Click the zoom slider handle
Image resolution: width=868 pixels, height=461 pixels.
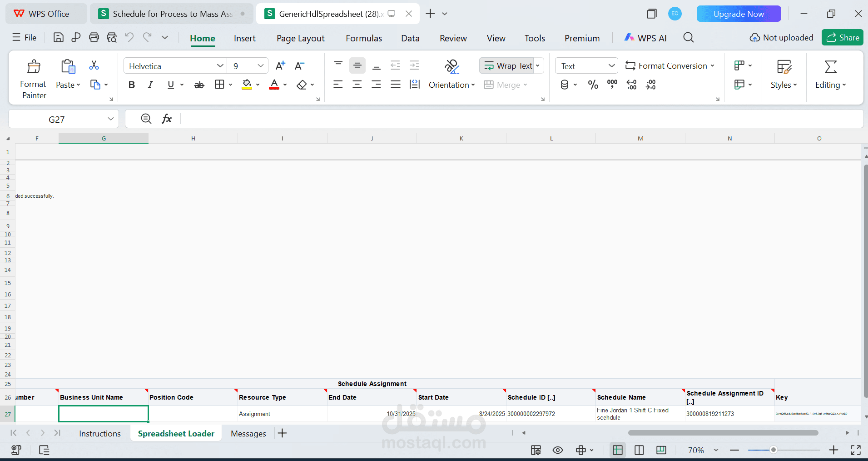click(773, 450)
